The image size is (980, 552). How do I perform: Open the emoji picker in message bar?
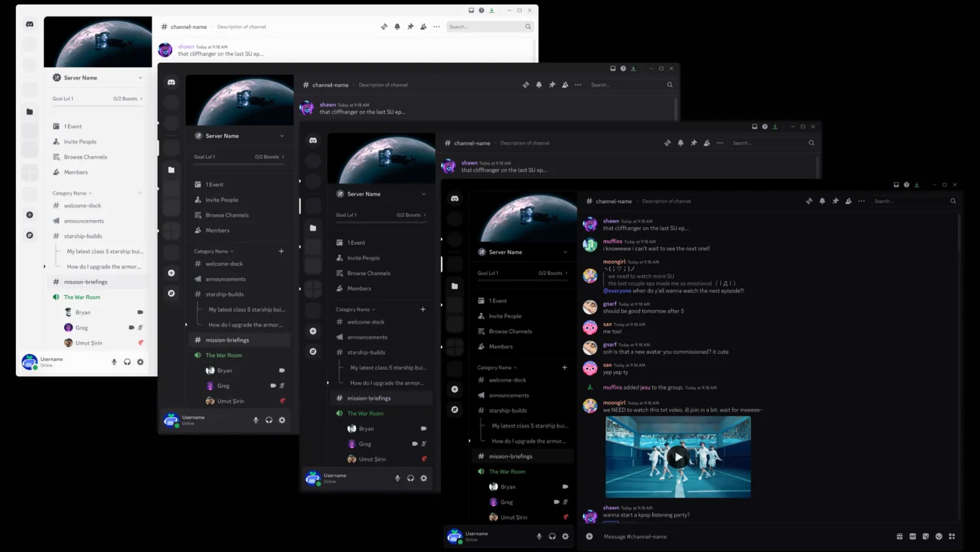[x=939, y=536]
